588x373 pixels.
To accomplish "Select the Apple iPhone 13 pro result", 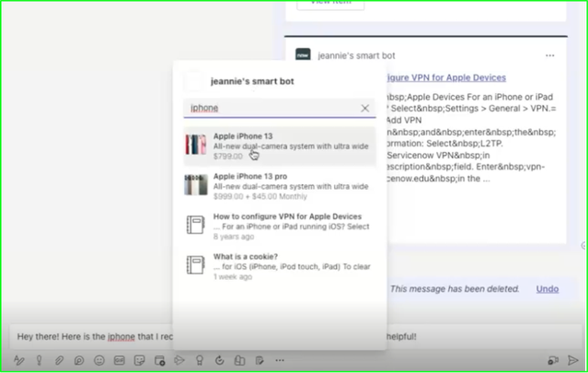I will [x=280, y=186].
